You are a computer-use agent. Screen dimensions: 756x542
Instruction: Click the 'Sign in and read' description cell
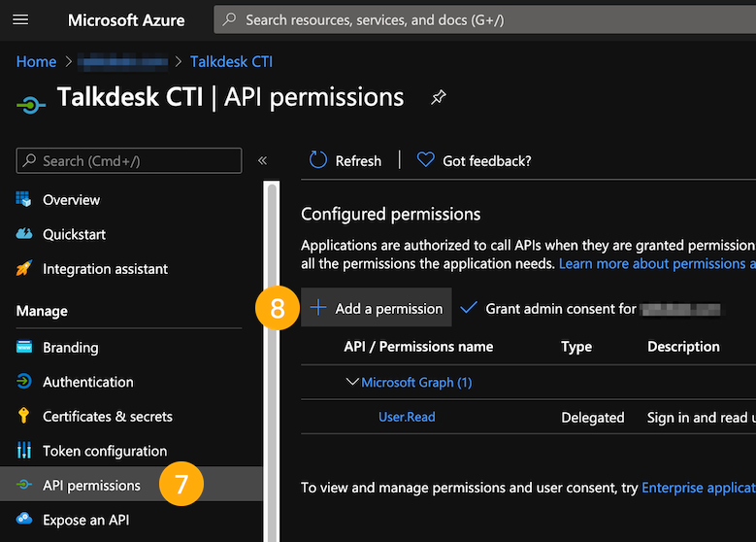click(x=702, y=418)
